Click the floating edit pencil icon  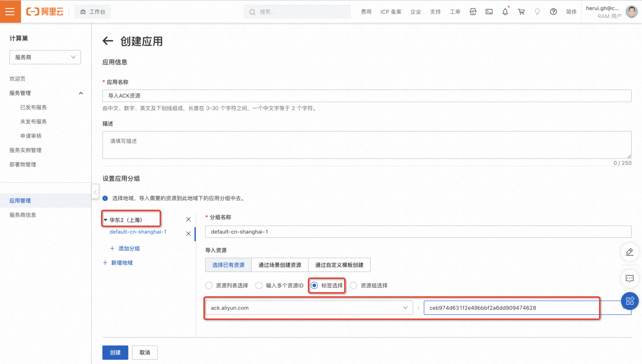point(630,252)
